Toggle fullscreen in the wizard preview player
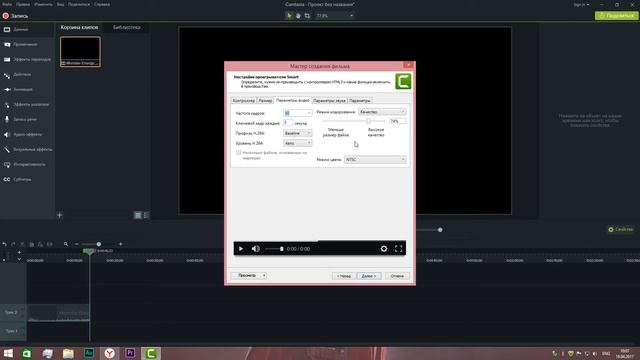Viewport: 640px width, 360px height. pos(398,249)
